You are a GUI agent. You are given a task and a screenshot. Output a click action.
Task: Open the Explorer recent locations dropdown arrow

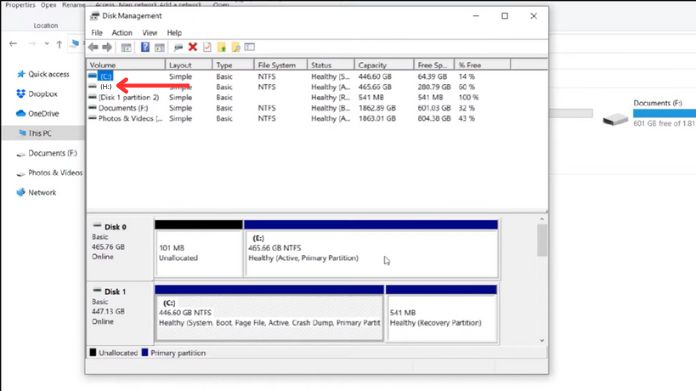(x=47, y=43)
